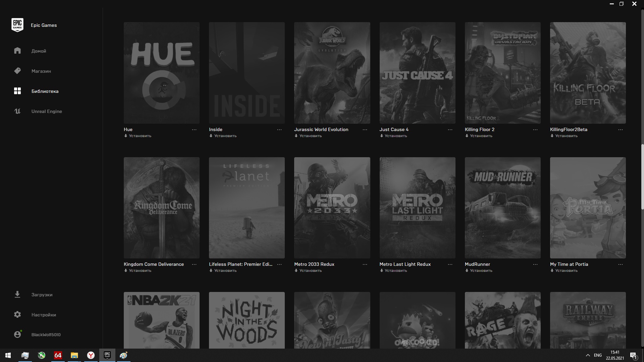Click Установить under Jurassic World Evolution

pyautogui.click(x=311, y=136)
